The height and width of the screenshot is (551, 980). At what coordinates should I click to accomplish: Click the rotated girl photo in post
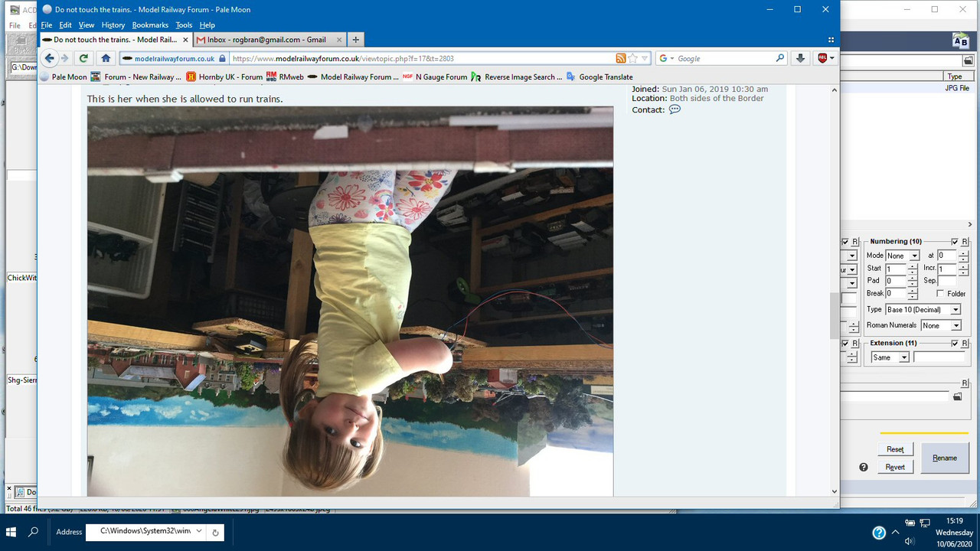350,302
